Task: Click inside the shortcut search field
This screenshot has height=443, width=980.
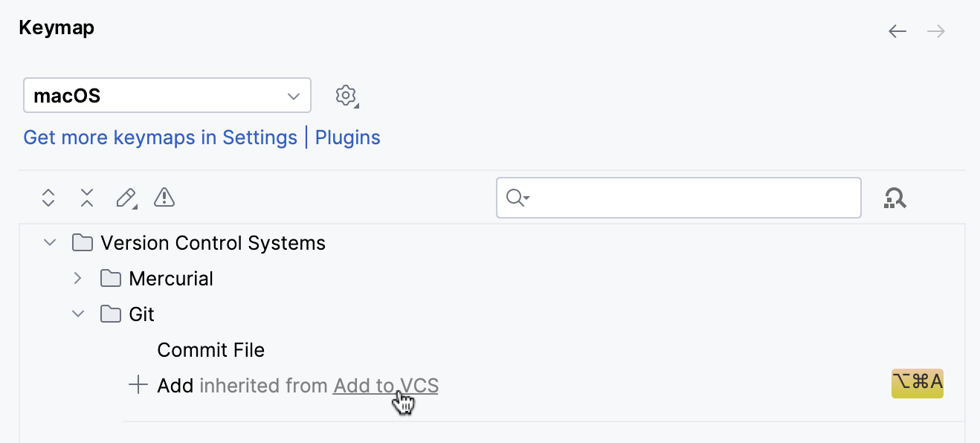Action: click(x=678, y=198)
